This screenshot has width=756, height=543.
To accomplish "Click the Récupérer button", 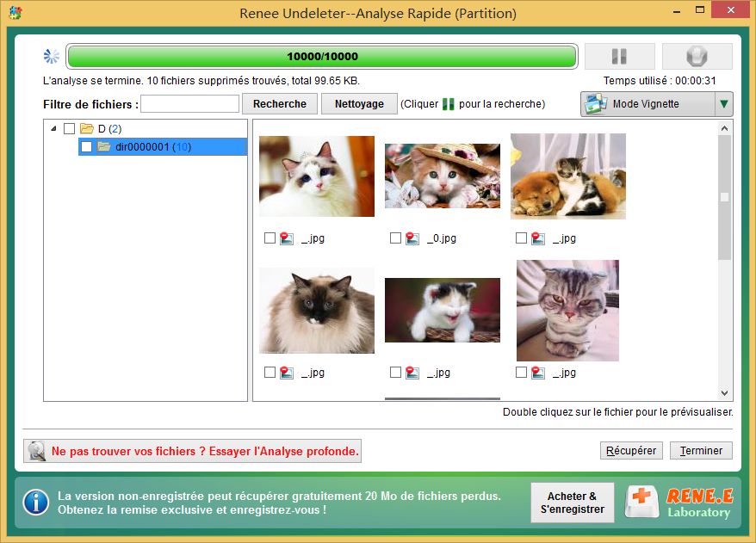I will (x=631, y=451).
